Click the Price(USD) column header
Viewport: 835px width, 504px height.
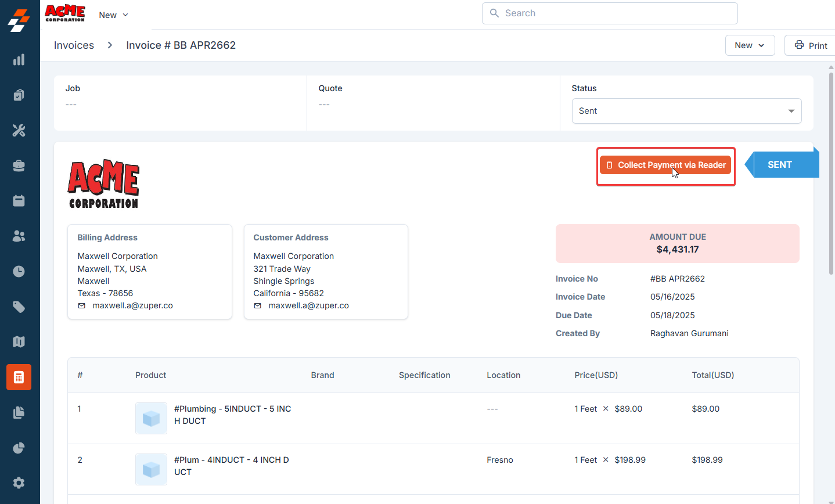[x=596, y=375]
